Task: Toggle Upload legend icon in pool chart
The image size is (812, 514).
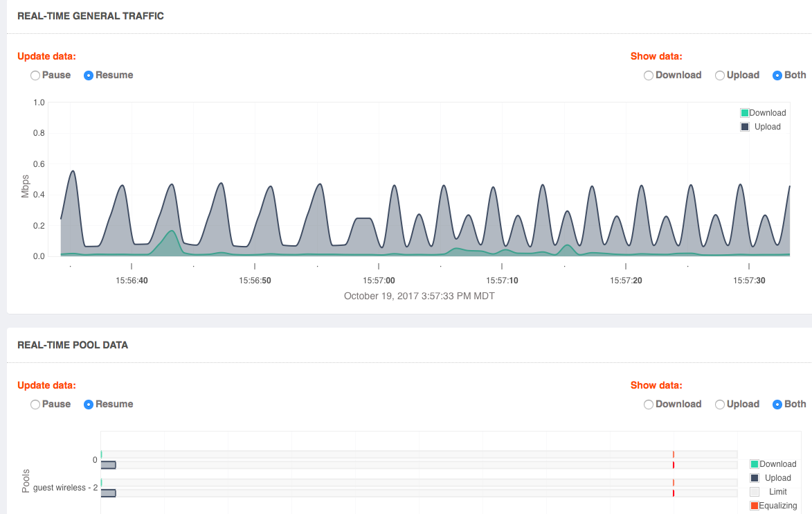Action: point(755,478)
